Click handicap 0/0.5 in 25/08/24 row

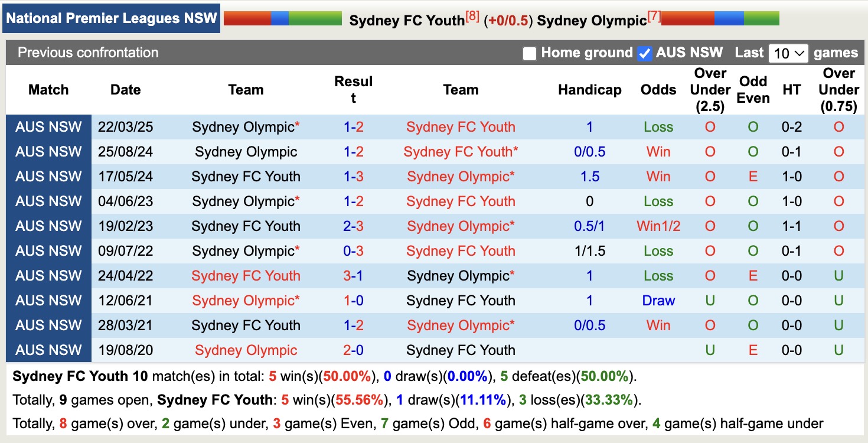click(589, 151)
